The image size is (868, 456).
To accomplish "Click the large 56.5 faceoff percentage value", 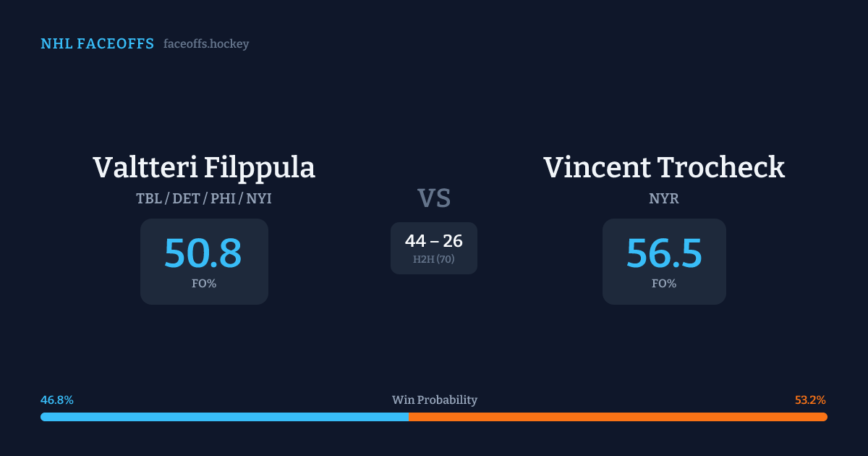I will pos(664,254).
